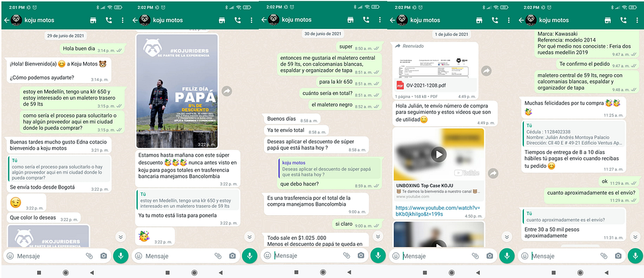Tap camera icon in the 30 de junio chat
This screenshot has width=644, height=278.
point(361,255)
